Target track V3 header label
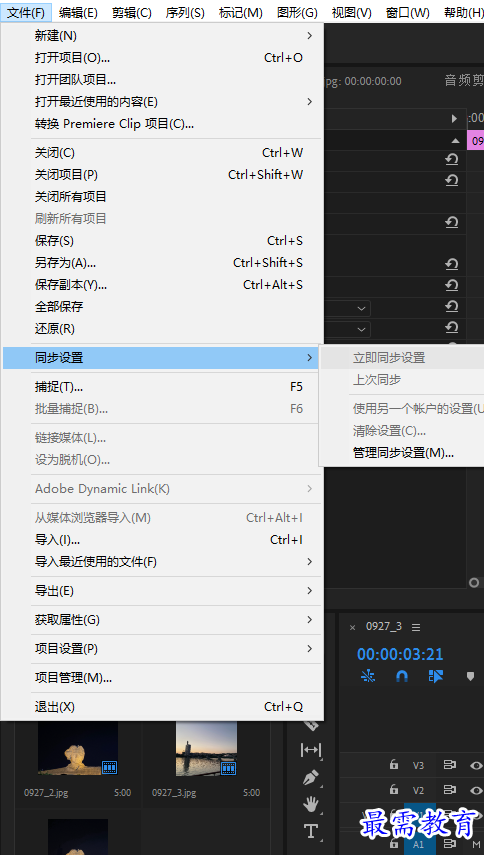This screenshot has width=484, height=855. coord(418,765)
